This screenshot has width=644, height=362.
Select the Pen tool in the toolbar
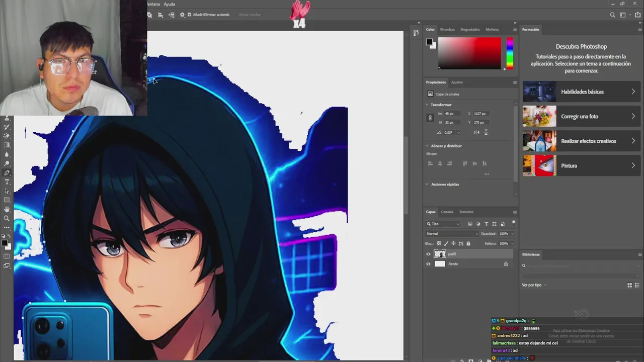coord(7,172)
